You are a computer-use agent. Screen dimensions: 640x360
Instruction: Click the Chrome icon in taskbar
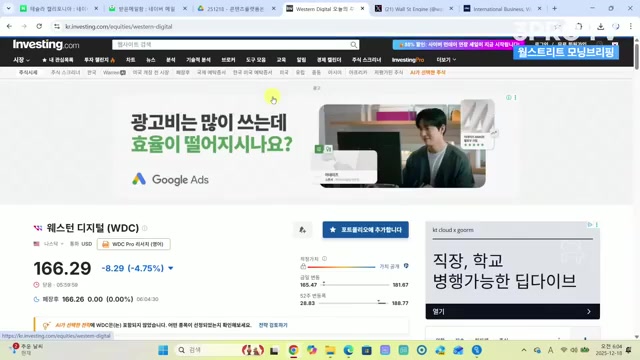(x=293, y=350)
